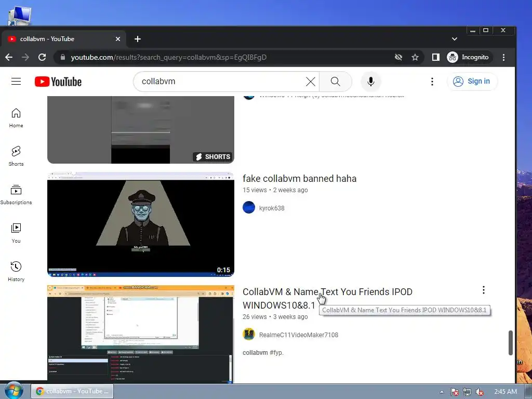The height and width of the screenshot is (399, 532).
Task: Click the third-party cookies blocked eye icon
Action: (398, 57)
